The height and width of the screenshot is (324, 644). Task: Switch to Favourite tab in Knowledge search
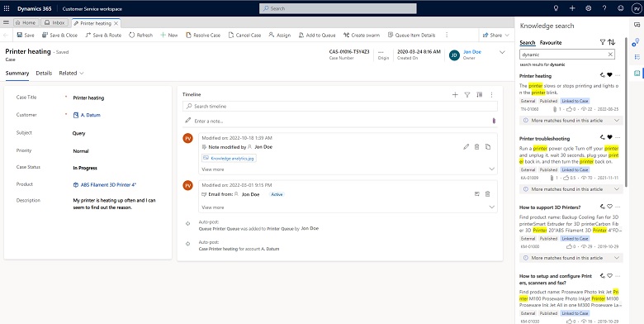click(x=551, y=43)
